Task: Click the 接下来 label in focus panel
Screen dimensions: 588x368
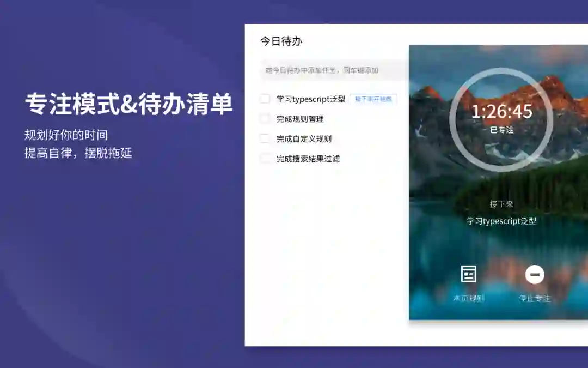Action: [x=501, y=204]
